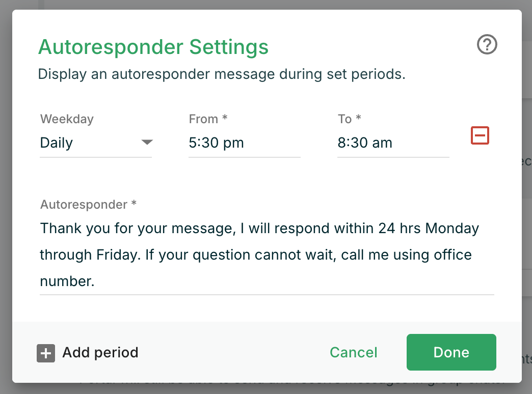Remove the period with red minus icon
The height and width of the screenshot is (394, 532).
click(480, 135)
